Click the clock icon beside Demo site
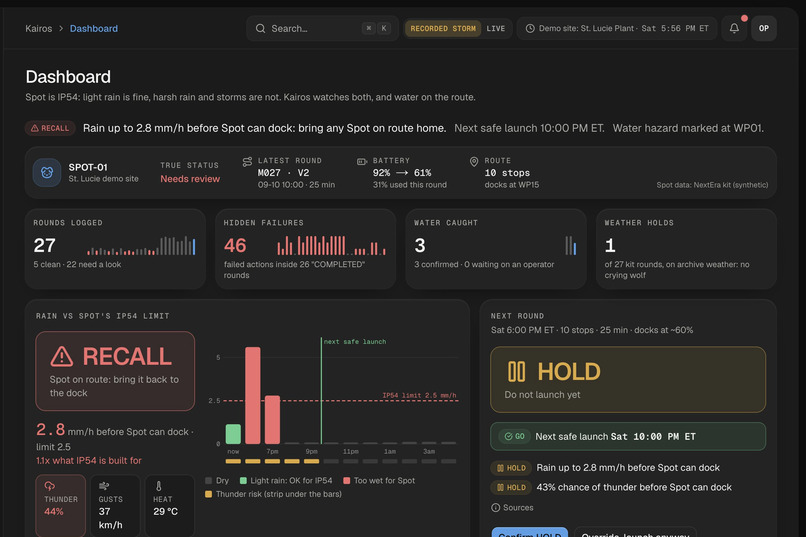The height and width of the screenshot is (537, 806). (x=530, y=28)
